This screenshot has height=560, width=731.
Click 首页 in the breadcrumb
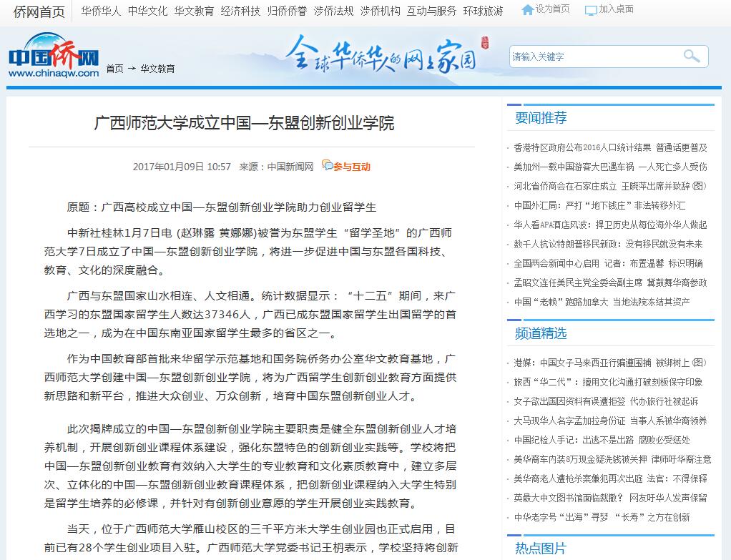[x=114, y=69]
